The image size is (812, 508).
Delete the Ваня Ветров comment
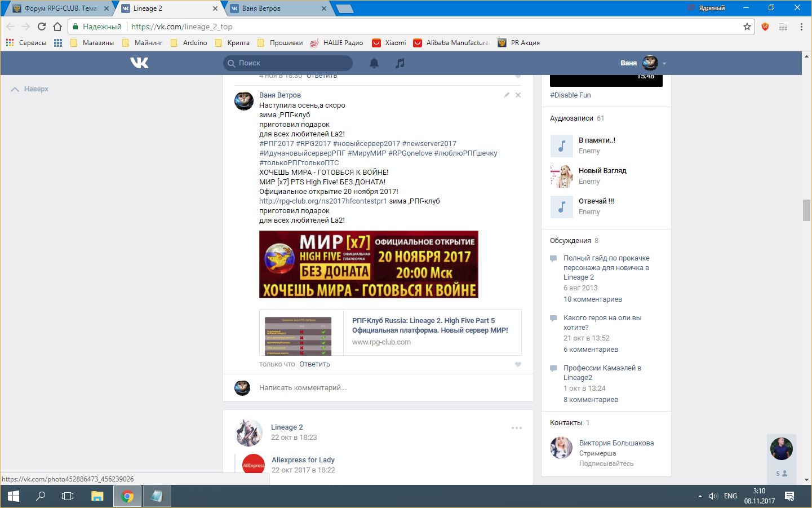518,95
